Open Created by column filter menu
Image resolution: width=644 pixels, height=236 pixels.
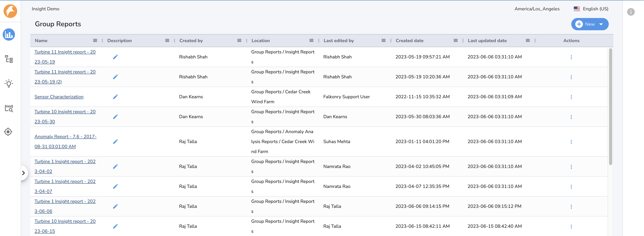tap(239, 40)
